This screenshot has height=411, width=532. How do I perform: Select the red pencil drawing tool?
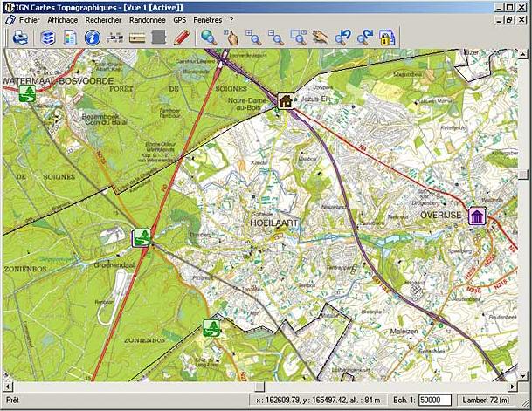[181, 38]
